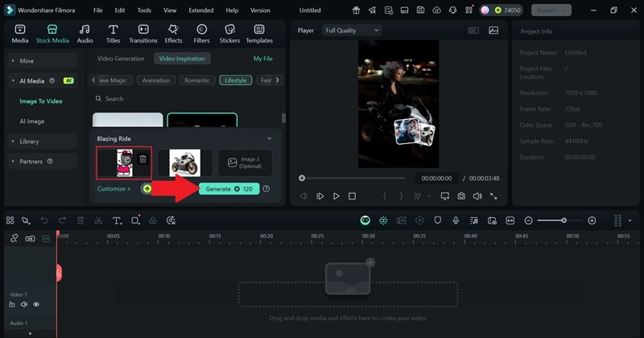Viewport: 644px width, 338px height.
Task: Expand the player to fullscreen
Action: (493, 196)
